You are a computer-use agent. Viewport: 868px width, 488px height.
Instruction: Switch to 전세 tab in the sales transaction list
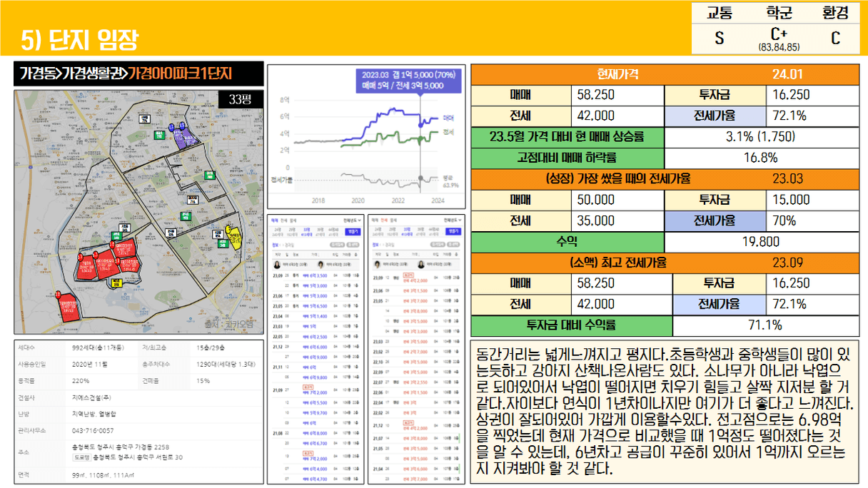point(283,220)
